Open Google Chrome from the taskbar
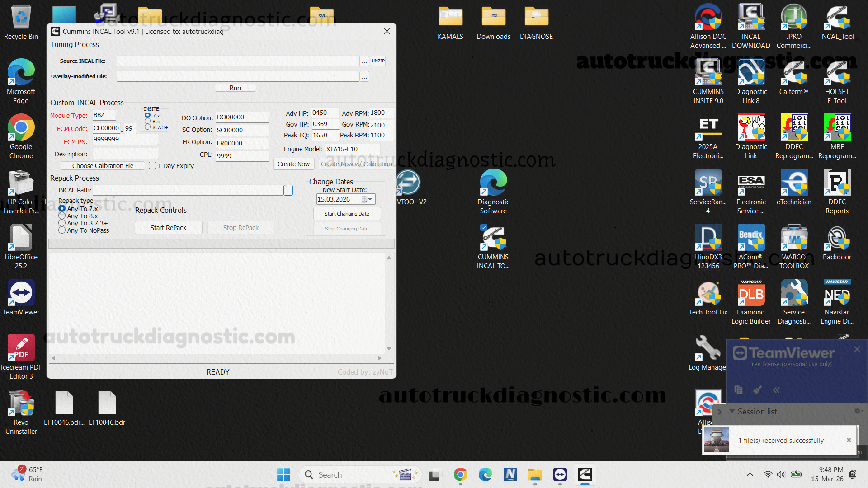The width and height of the screenshot is (868, 488). [x=460, y=474]
